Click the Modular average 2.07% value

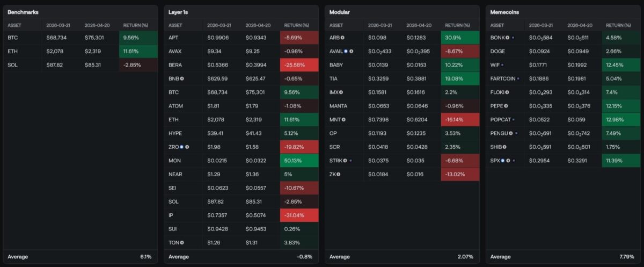point(465,257)
